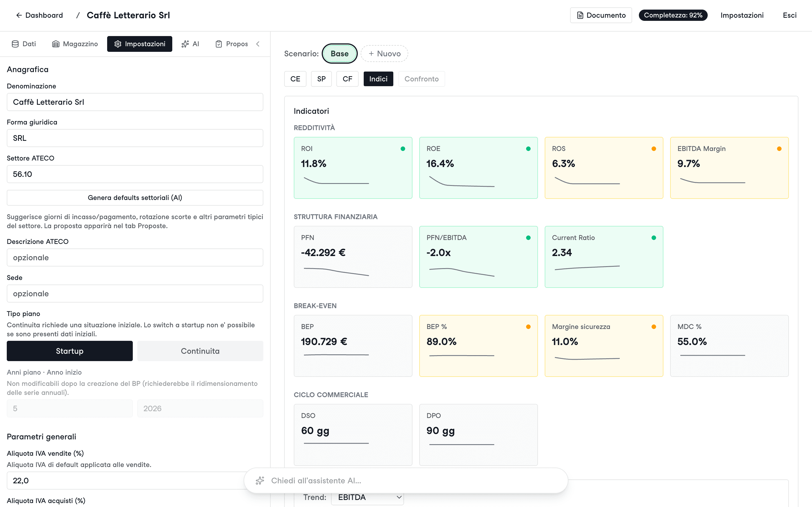Click the gear icon on the Impostazioni tab

pos(118,44)
